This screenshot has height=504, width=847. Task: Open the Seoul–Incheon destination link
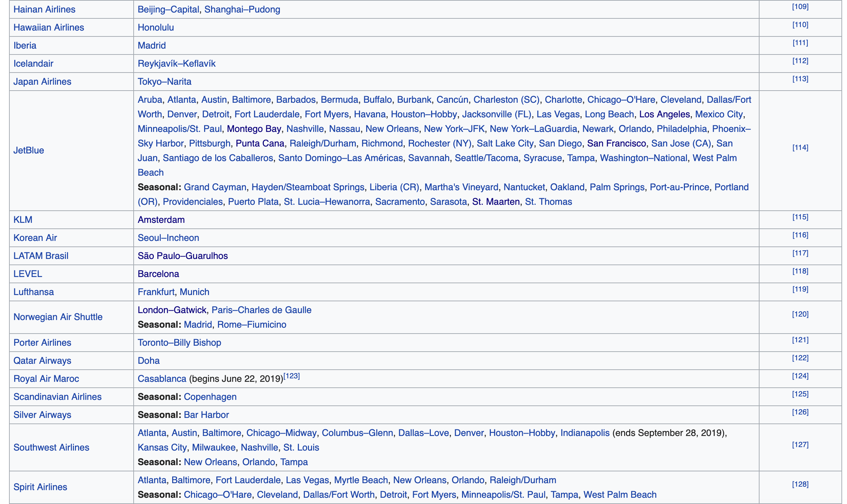pos(168,238)
